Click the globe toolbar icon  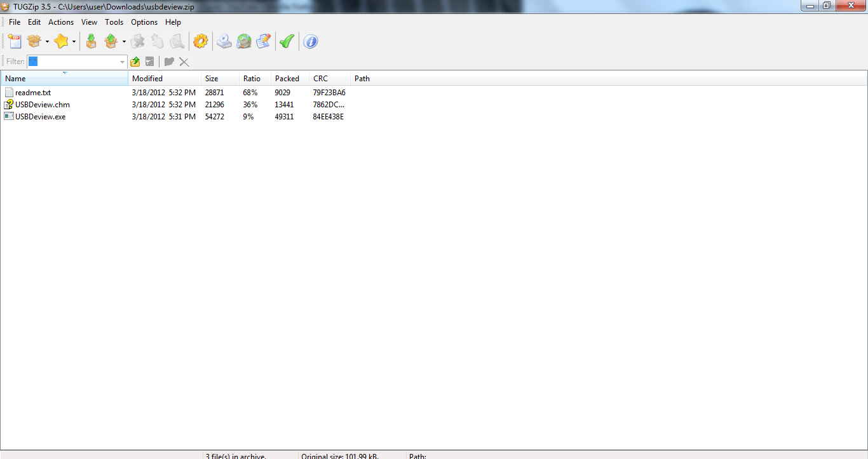pyautogui.click(x=243, y=42)
